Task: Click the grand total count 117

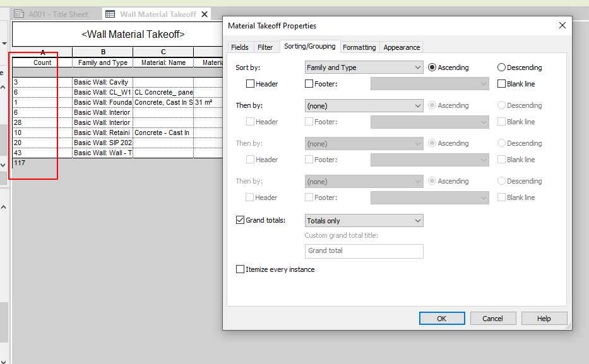Action: click(x=20, y=163)
